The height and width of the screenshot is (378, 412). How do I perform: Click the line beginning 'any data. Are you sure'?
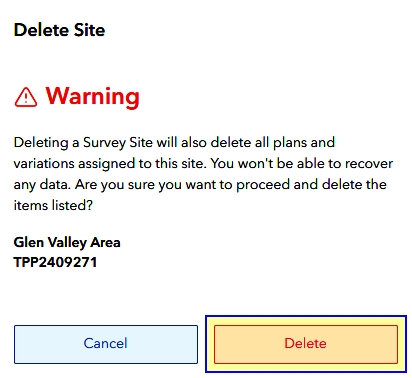[200, 185]
